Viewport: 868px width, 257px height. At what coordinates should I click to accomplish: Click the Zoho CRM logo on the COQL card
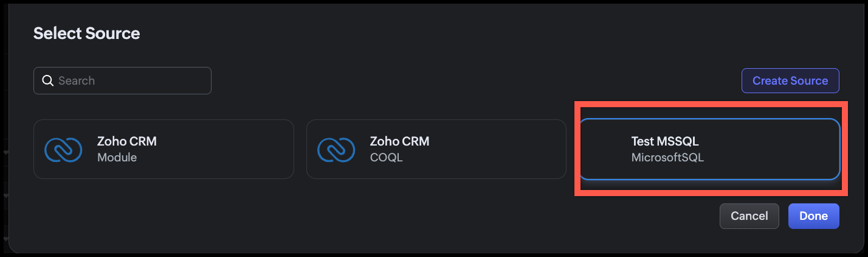[336, 149]
